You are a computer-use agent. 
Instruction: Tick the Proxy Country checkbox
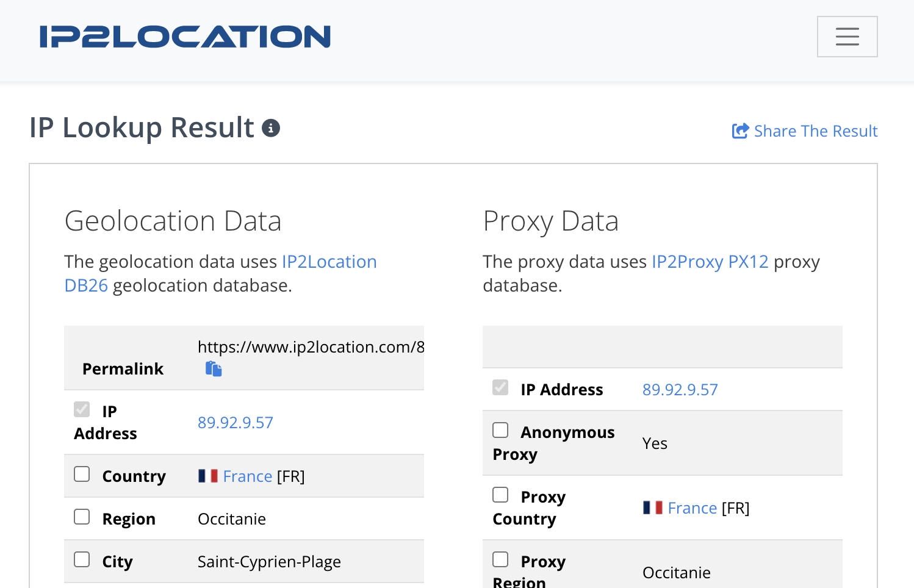[500, 495]
